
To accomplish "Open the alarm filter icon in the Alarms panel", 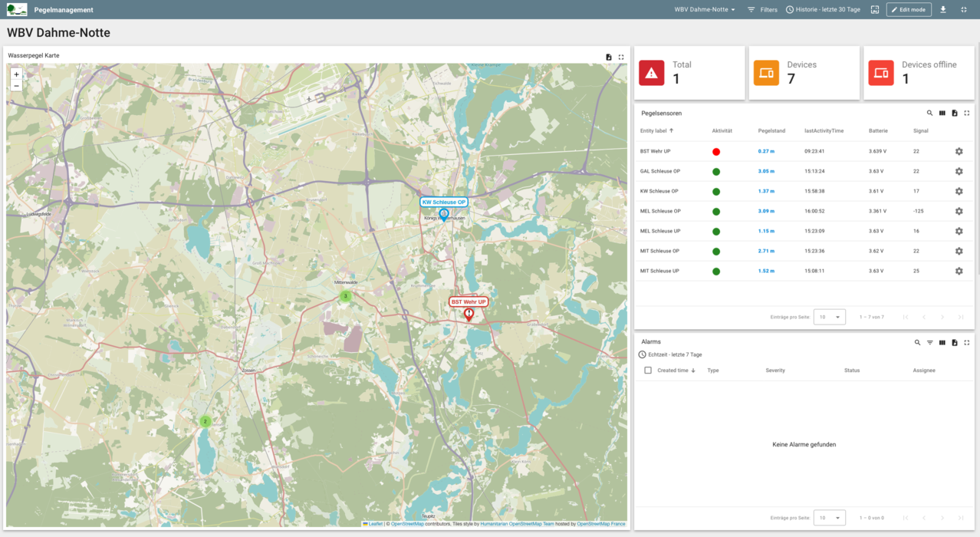I will tap(929, 342).
